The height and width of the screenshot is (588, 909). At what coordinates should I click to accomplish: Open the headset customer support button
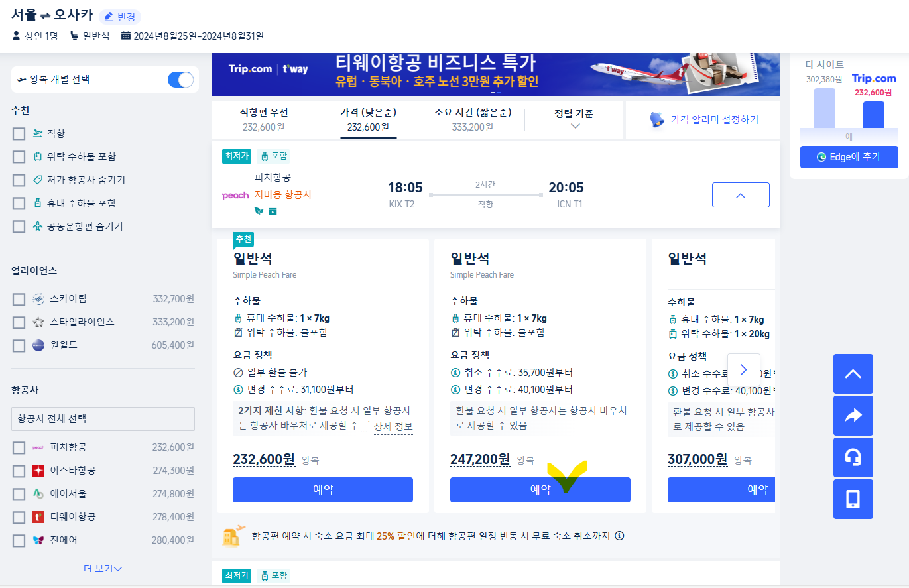coord(853,457)
